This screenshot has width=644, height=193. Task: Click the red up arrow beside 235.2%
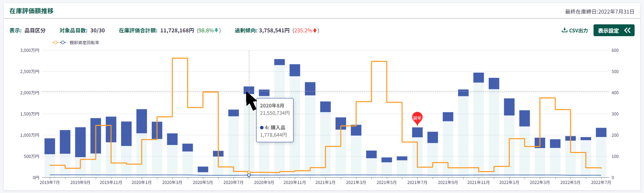[x=315, y=30]
